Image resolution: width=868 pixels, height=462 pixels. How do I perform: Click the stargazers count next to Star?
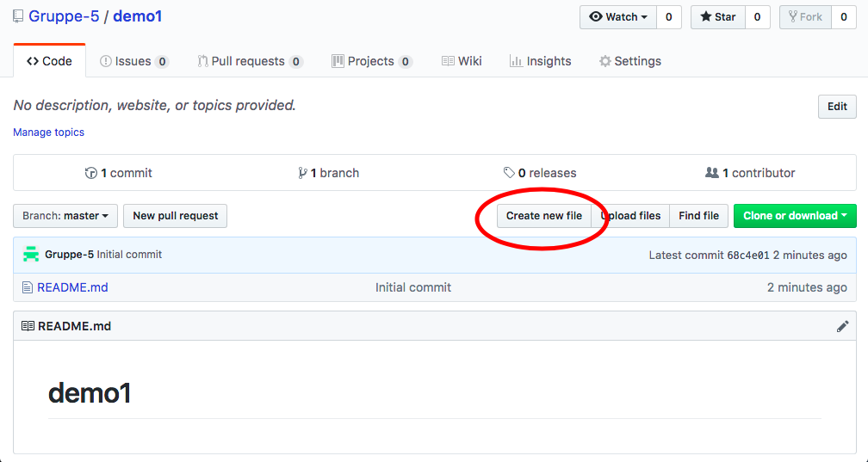[757, 17]
